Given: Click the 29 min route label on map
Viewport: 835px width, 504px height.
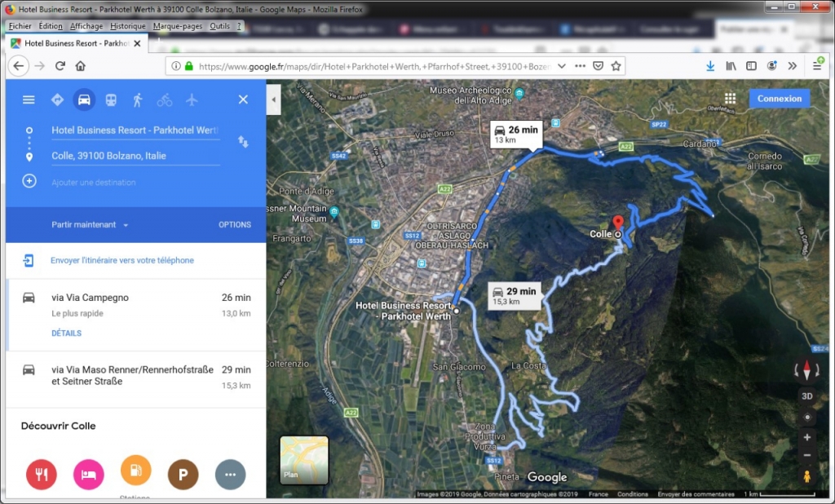Looking at the screenshot, I should click(x=515, y=296).
